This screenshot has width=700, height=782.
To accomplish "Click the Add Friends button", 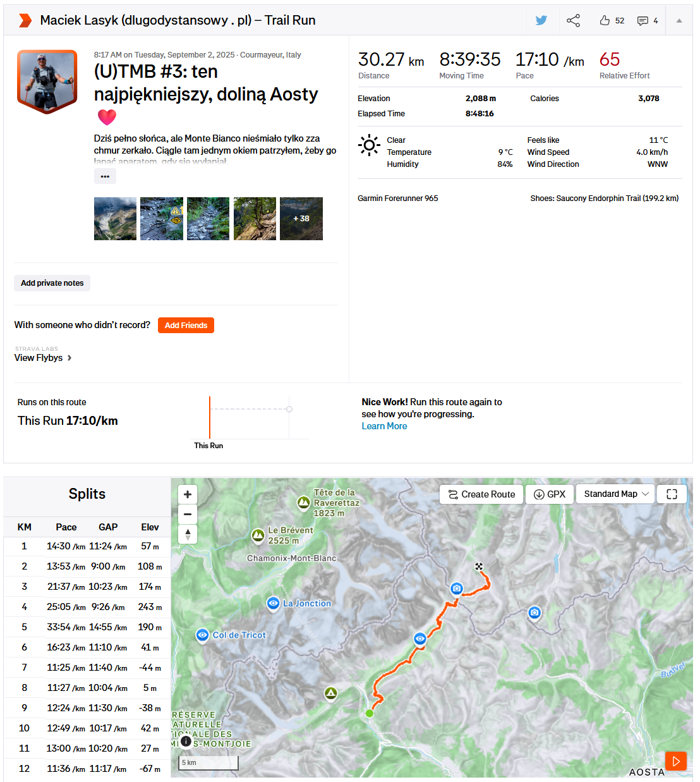I will coord(186,325).
